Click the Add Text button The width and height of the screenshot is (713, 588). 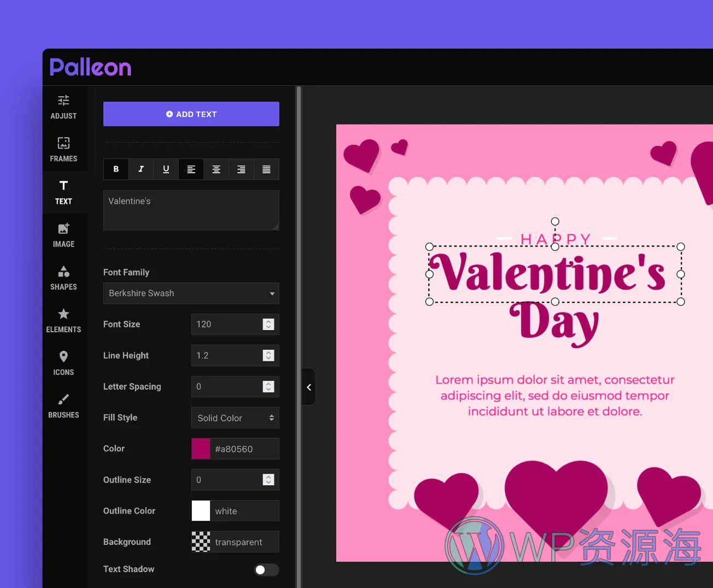[191, 114]
